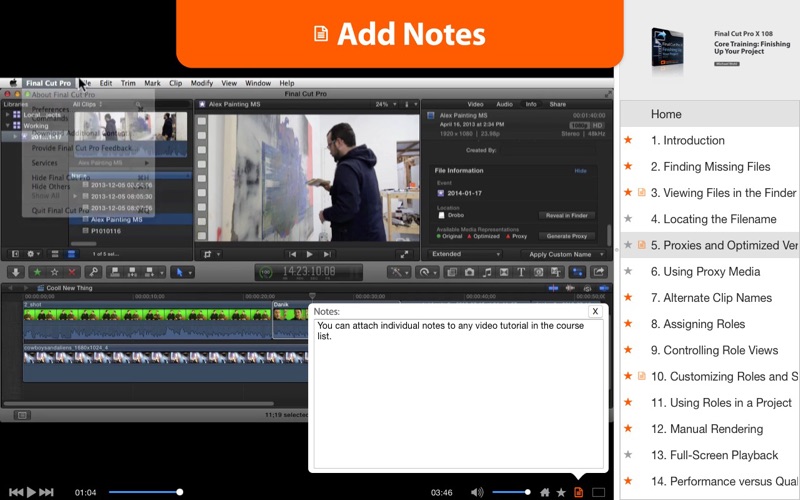
Task: Click Generate Proxy button
Action: coord(566,236)
